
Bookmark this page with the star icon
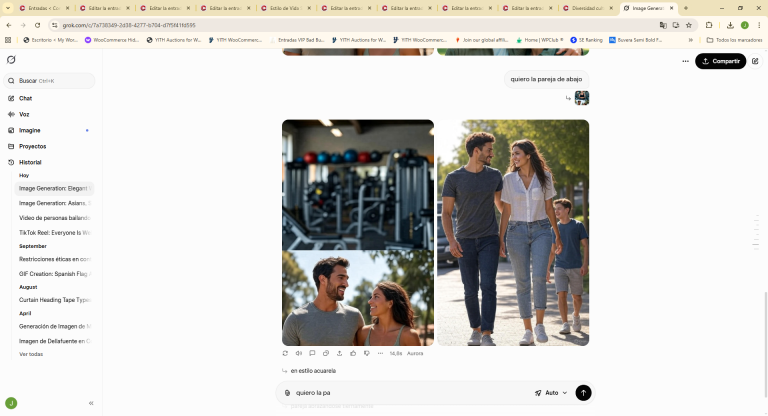[688, 25]
